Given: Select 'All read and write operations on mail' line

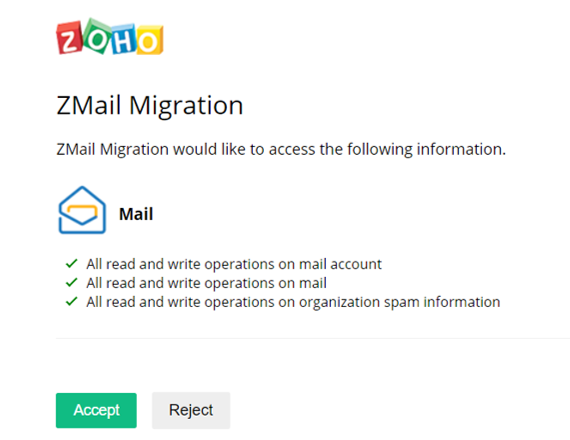Looking at the screenshot, I should coord(206,283).
